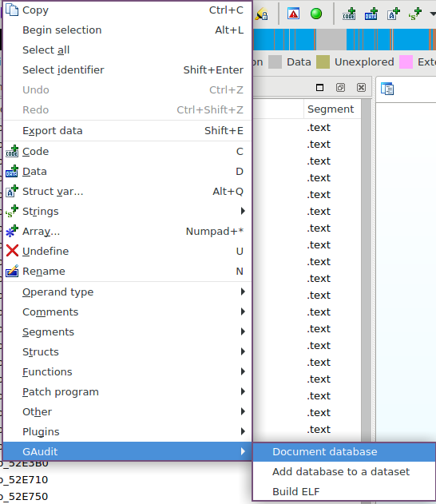
Task: Open the Functions submenu
Action: (x=127, y=372)
